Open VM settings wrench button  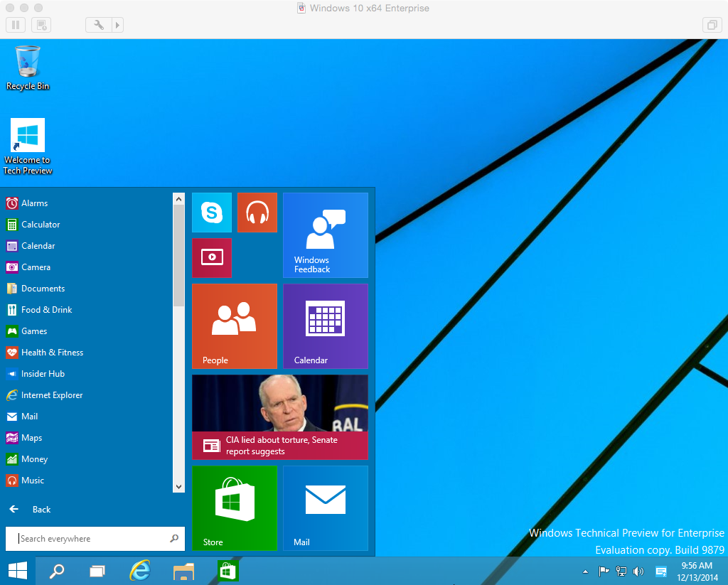(99, 25)
